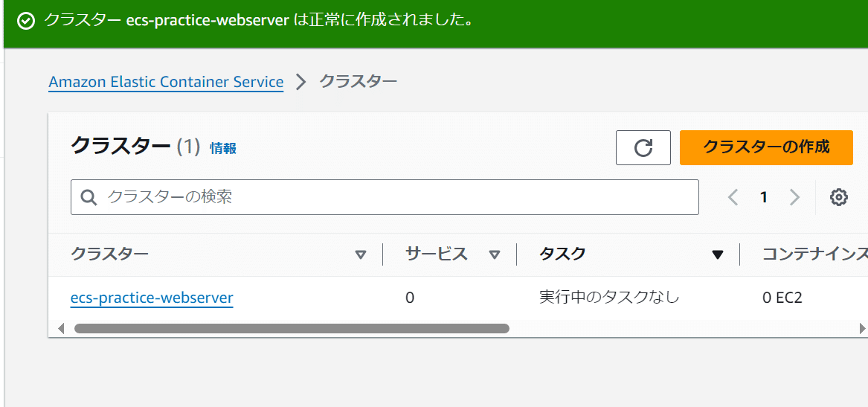868x407 pixels.
Task: Click the right arrow of horizontal scrollbar
Action: point(862,328)
